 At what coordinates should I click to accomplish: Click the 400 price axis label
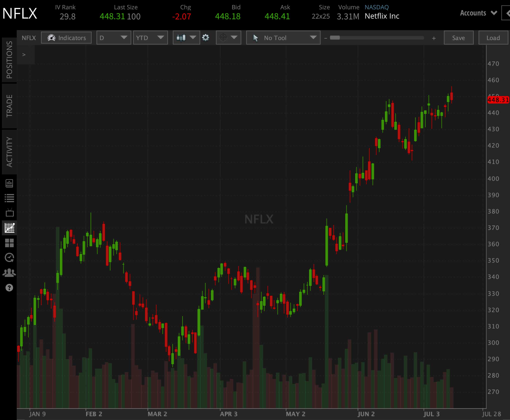(493, 179)
